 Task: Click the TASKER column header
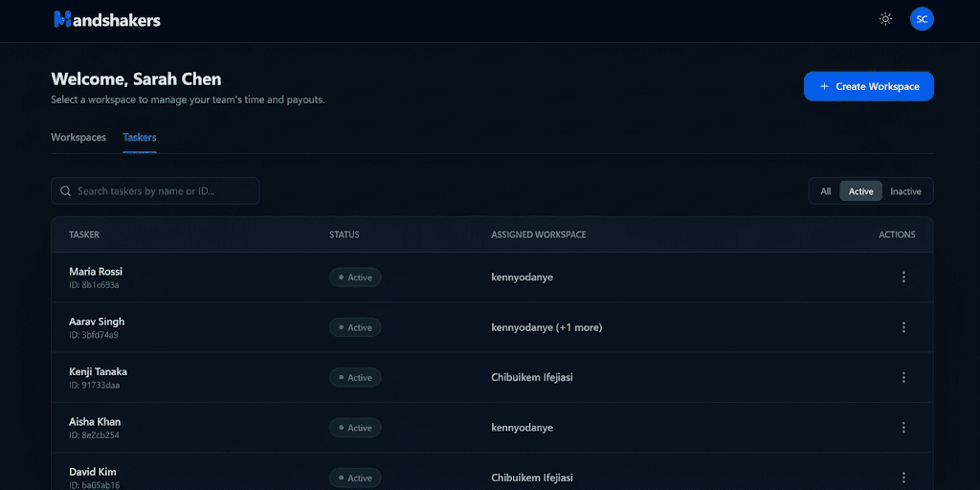point(84,234)
